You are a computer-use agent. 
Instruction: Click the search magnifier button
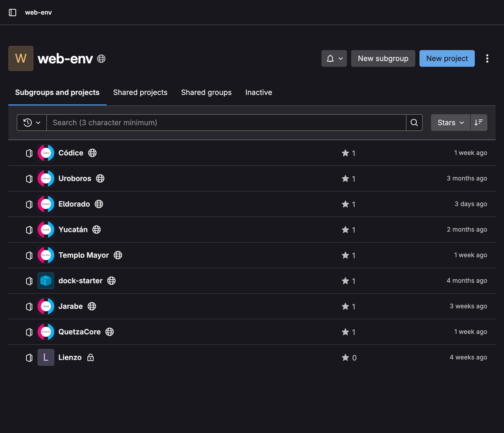tap(414, 123)
